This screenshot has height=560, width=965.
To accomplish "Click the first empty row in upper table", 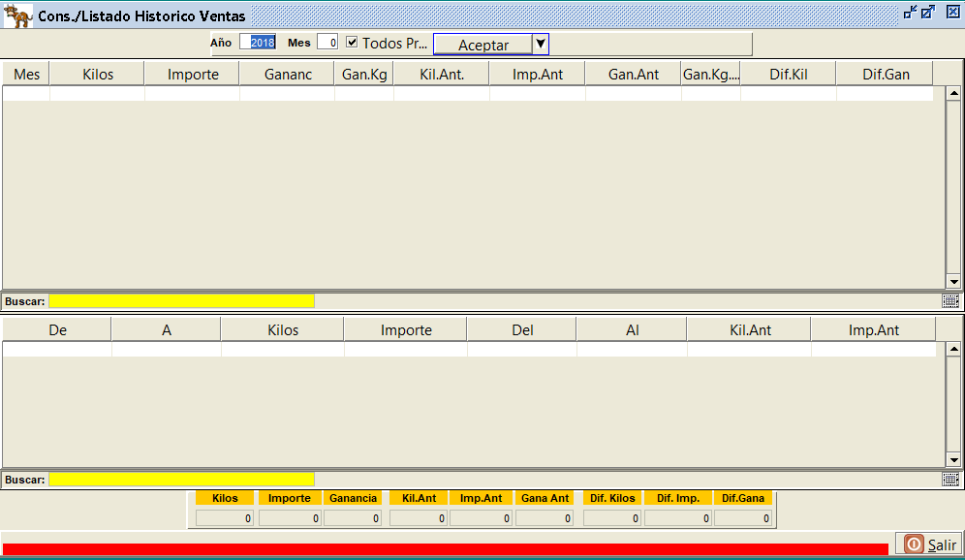I will [x=468, y=94].
